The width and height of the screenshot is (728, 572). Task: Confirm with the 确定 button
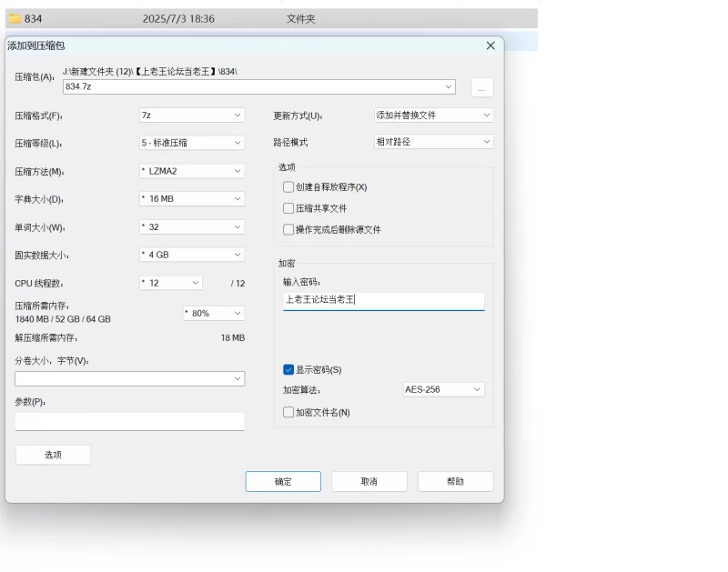[x=283, y=482]
